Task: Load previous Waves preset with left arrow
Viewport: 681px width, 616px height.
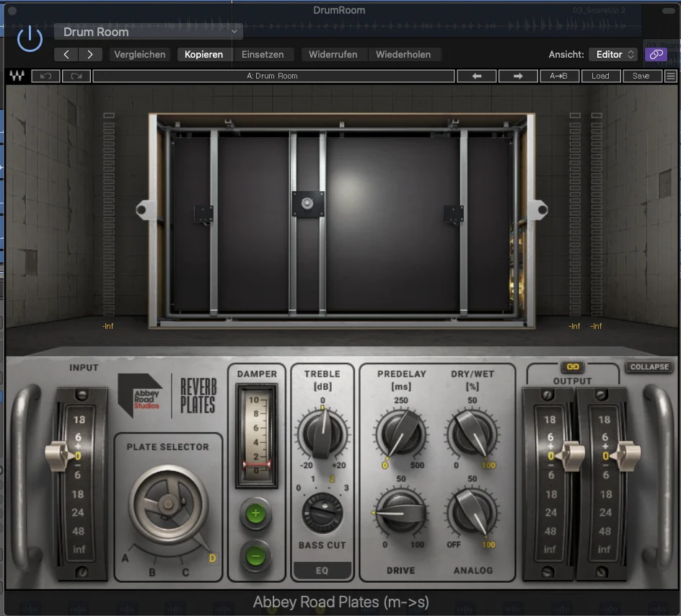Action: (476, 76)
